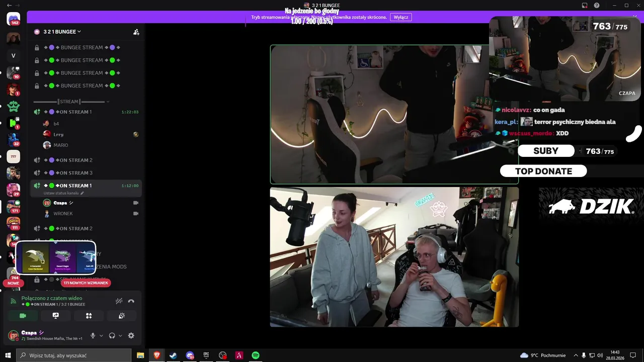The height and width of the screenshot is (362, 644).
Task: Open server icon with 171 badge
Action: point(14,207)
